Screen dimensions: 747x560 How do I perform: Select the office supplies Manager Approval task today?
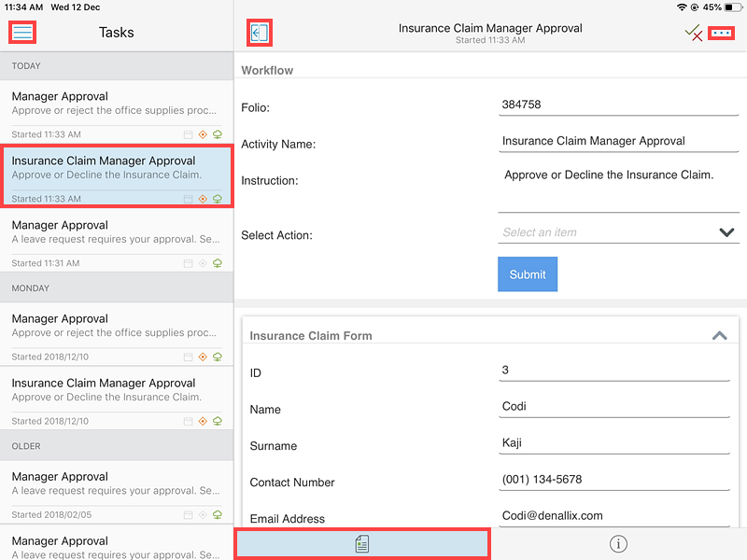pos(117,112)
